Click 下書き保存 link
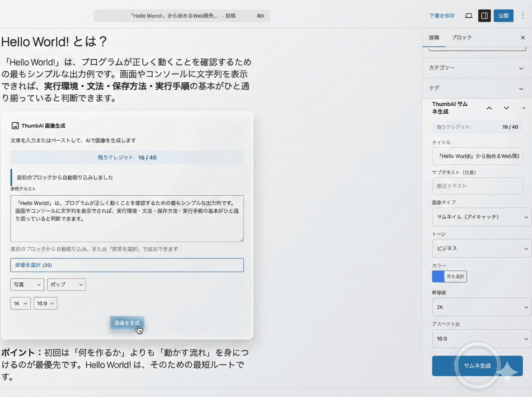This screenshot has width=532, height=397. coord(442,16)
